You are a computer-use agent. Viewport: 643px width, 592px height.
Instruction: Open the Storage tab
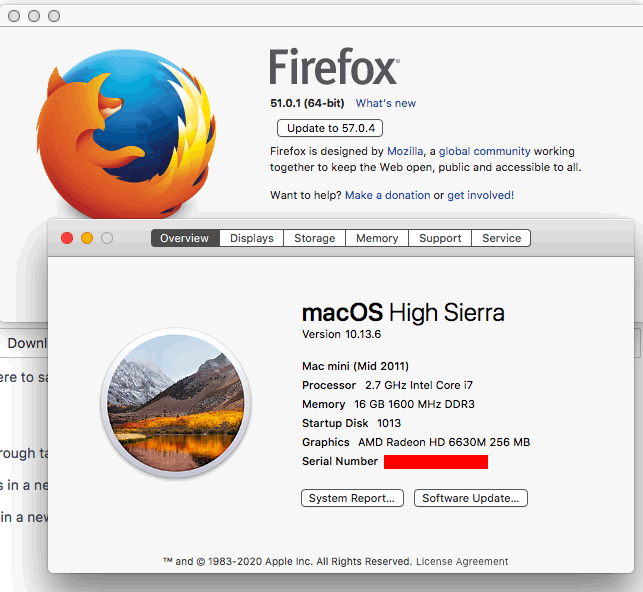click(315, 238)
